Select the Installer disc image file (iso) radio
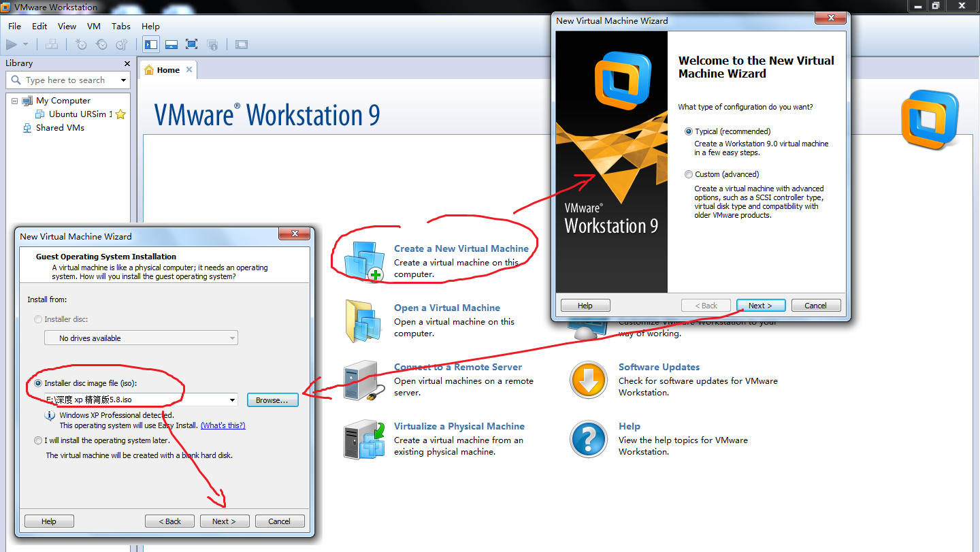980x552 pixels. [x=38, y=383]
